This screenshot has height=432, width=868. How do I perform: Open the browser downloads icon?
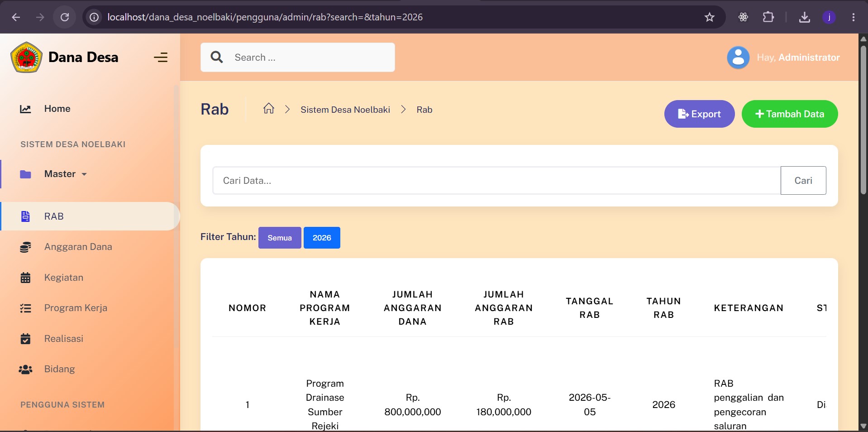[x=804, y=17]
